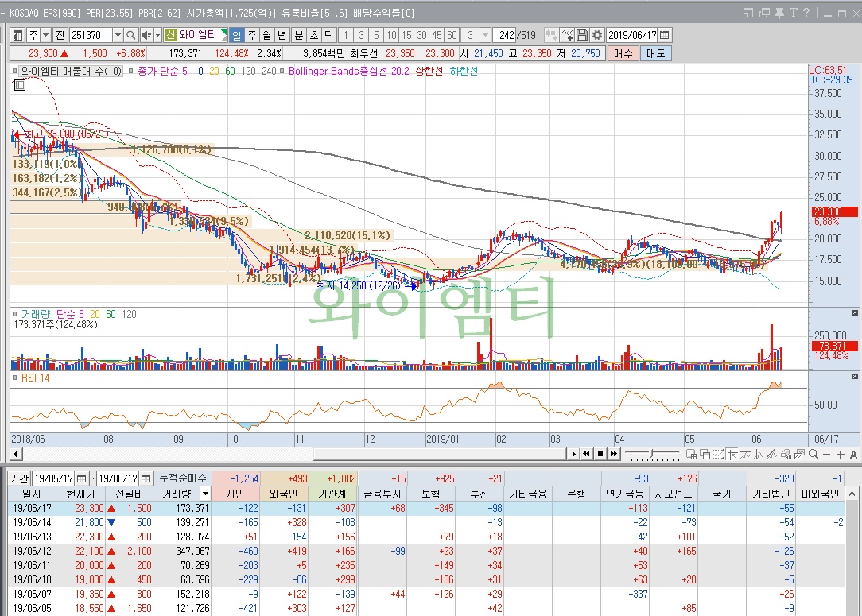Click the 사모펀드 column header
Image resolution: width=862 pixels, height=616 pixels.
click(673, 494)
